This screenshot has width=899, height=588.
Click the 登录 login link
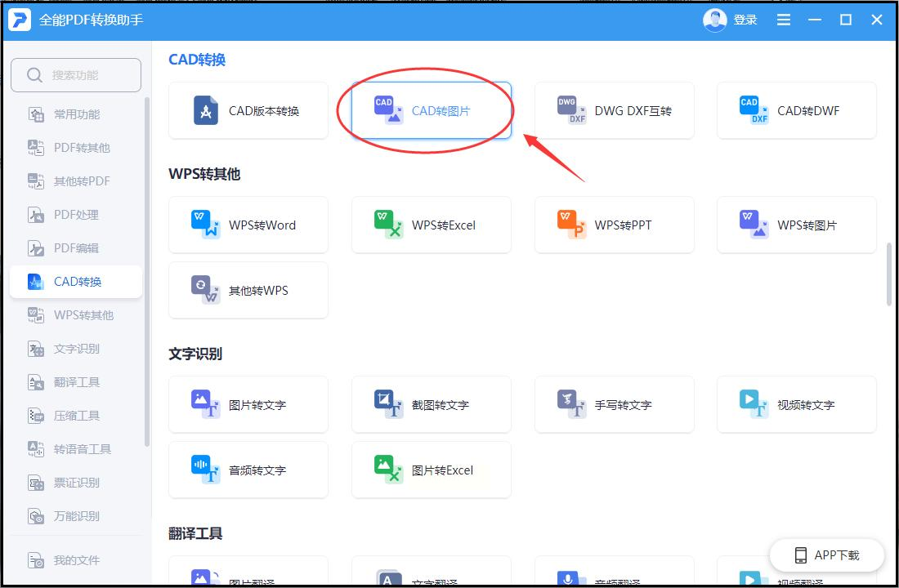point(745,20)
